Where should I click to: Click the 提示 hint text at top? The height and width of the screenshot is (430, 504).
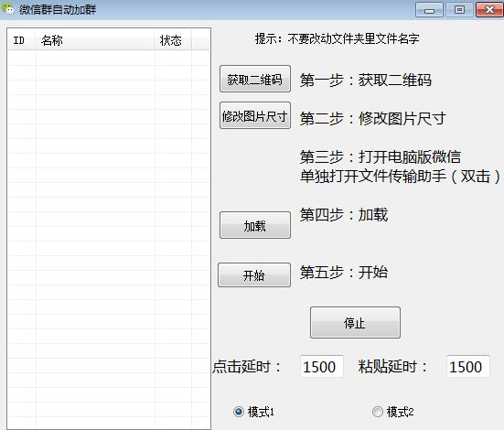coord(337,39)
